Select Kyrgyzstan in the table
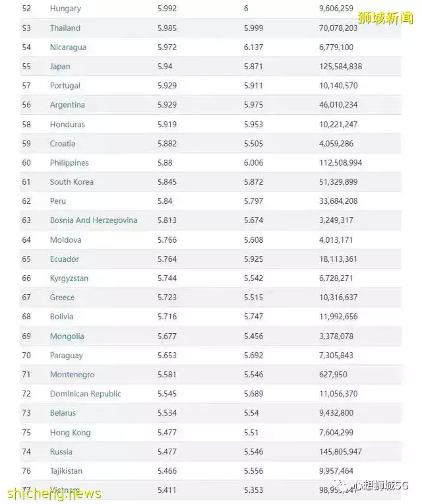Image resolution: width=422 pixels, height=504 pixels. pos(69,278)
